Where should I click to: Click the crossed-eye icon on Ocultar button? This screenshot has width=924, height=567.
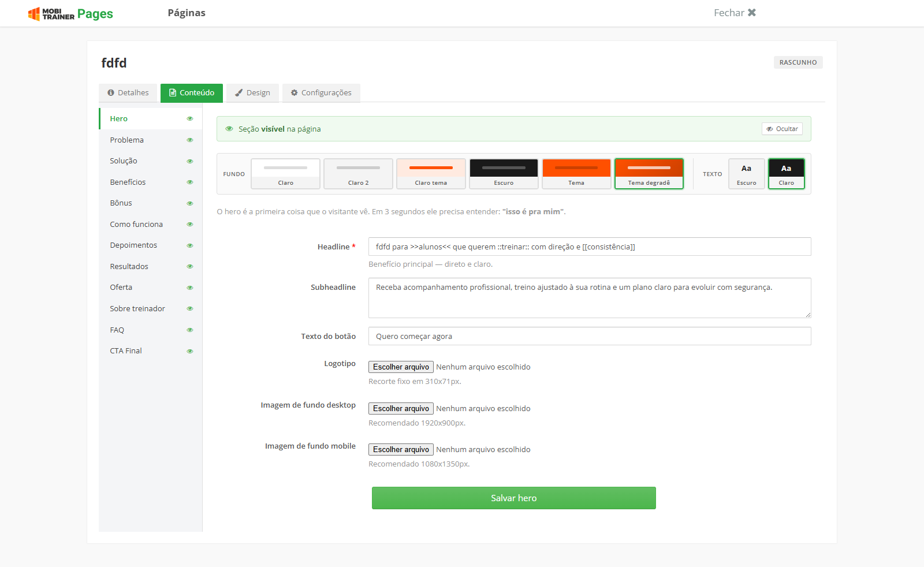[770, 129]
